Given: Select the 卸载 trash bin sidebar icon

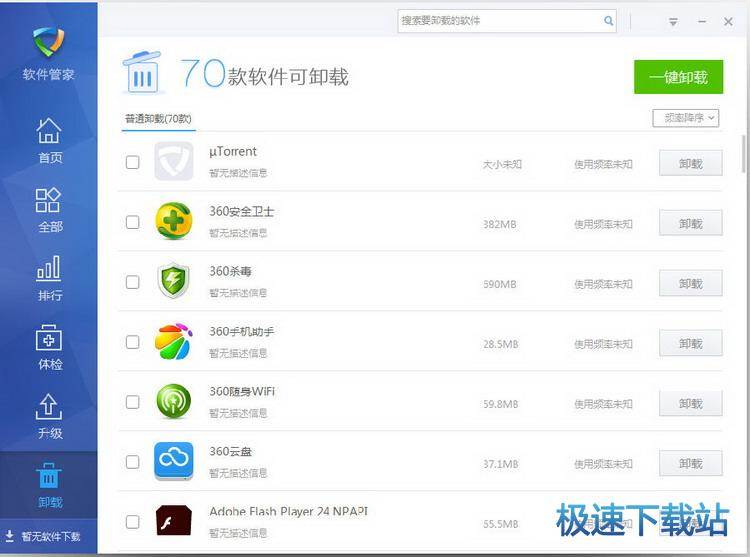Looking at the screenshot, I should click(x=49, y=476).
